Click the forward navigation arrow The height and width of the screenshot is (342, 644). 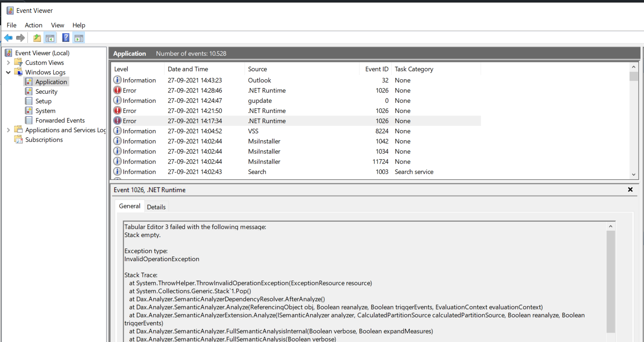pos(20,38)
